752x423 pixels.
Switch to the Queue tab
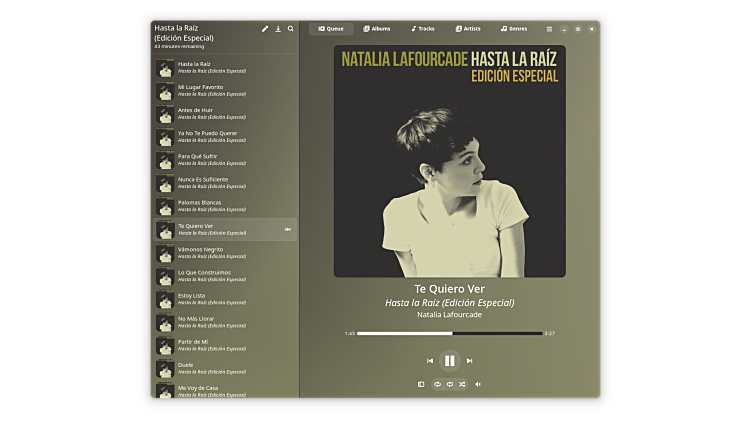click(331, 29)
